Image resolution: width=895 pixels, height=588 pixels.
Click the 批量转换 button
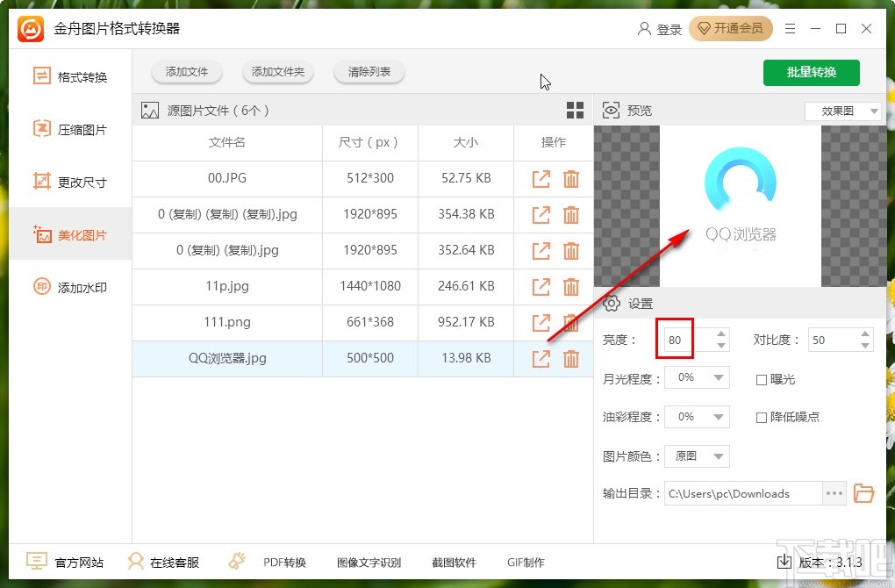point(811,73)
